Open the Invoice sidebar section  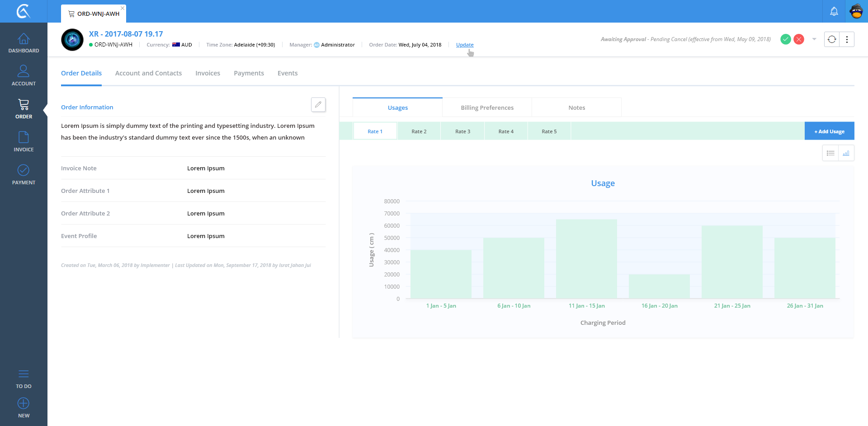click(24, 142)
